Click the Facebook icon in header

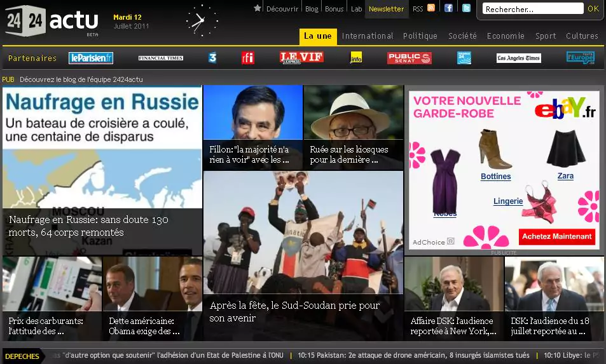tap(448, 8)
